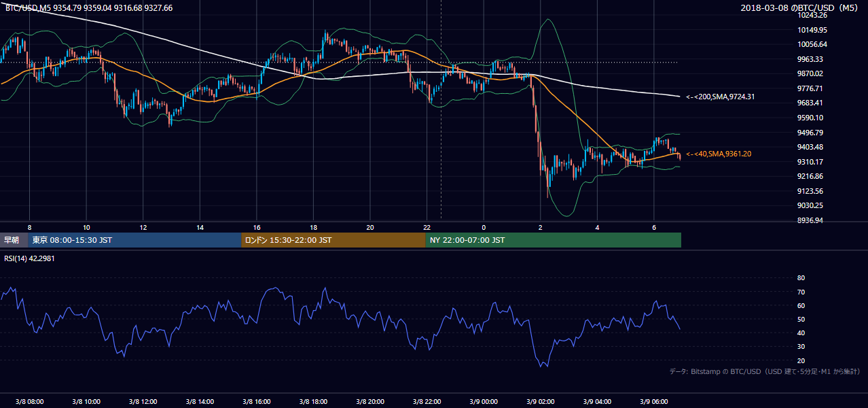The height and width of the screenshot is (408, 868).
Task: Click the 200 SMA 9724.31 label
Action: click(720, 97)
